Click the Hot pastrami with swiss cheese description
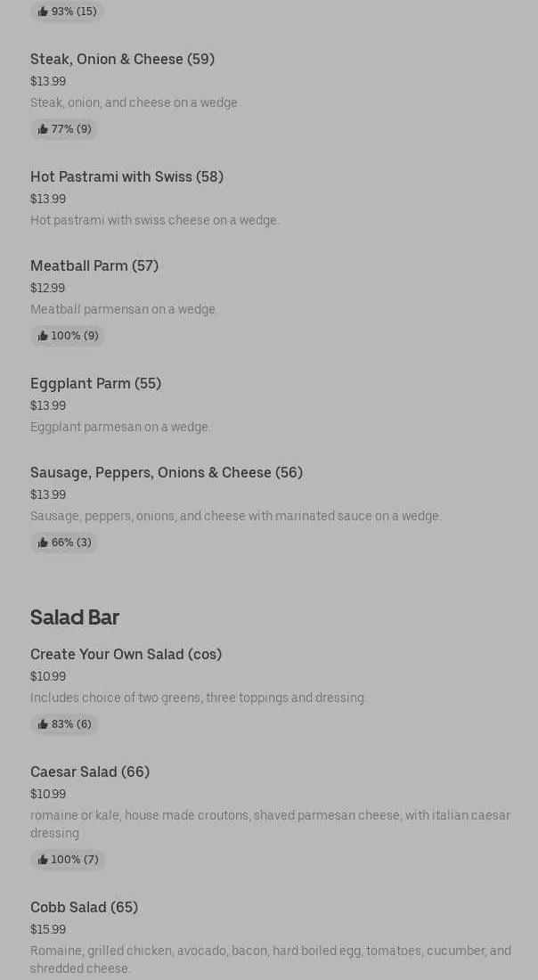538x980 pixels. [155, 220]
